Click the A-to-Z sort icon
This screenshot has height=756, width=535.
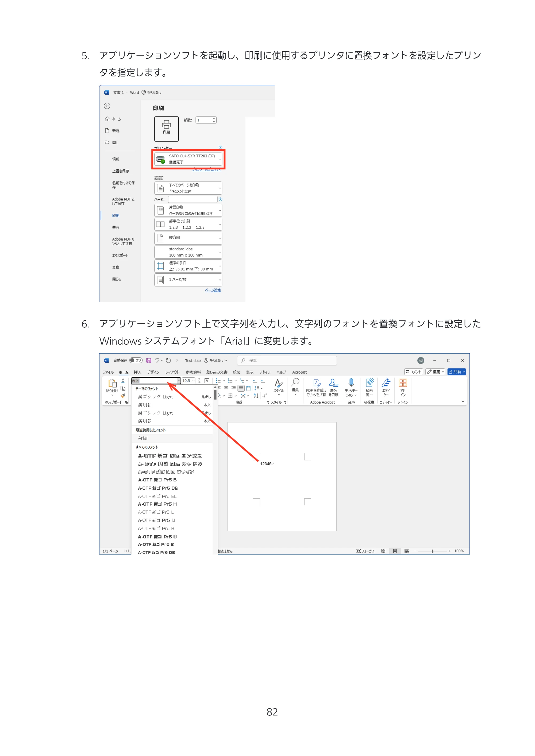point(256,396)
